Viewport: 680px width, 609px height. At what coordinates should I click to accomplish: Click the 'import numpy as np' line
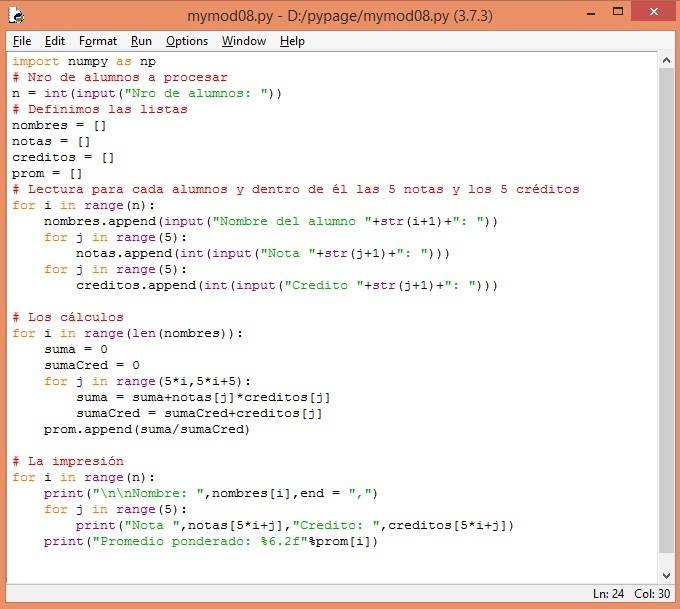[84, 62]
